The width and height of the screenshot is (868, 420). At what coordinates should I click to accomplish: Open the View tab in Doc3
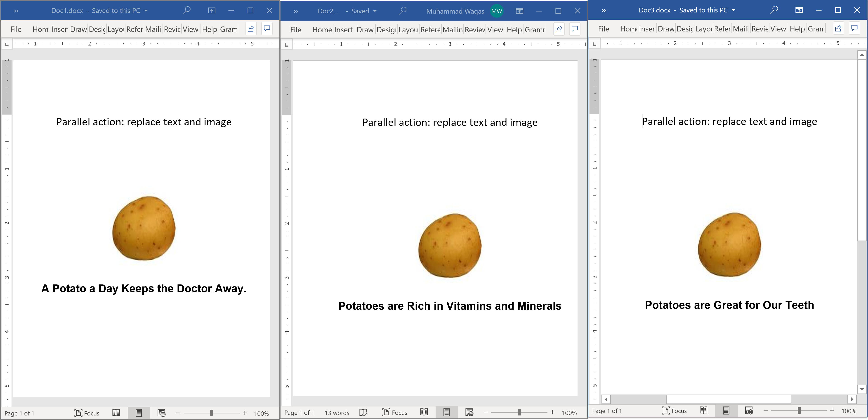pos(778,29)
